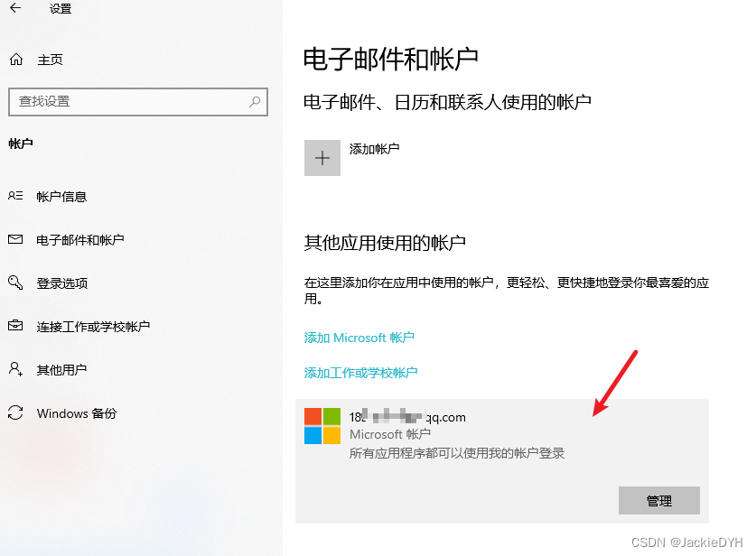Focus the 查找设置 search field
The height and width of the screenshot is (556, 756).
pyautogui.click(x=138, y=102)
